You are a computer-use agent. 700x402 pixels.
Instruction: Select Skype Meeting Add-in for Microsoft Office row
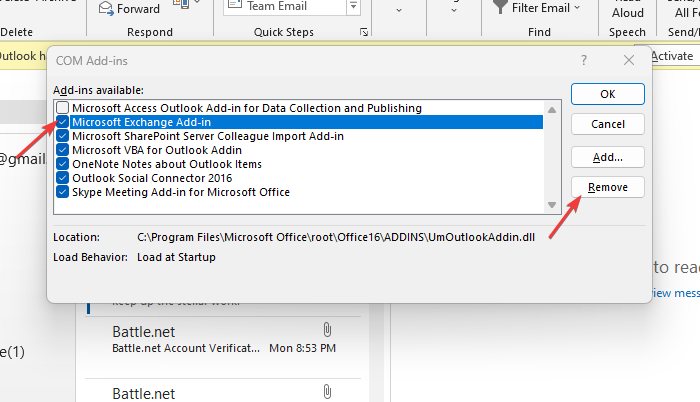[181, 192]
